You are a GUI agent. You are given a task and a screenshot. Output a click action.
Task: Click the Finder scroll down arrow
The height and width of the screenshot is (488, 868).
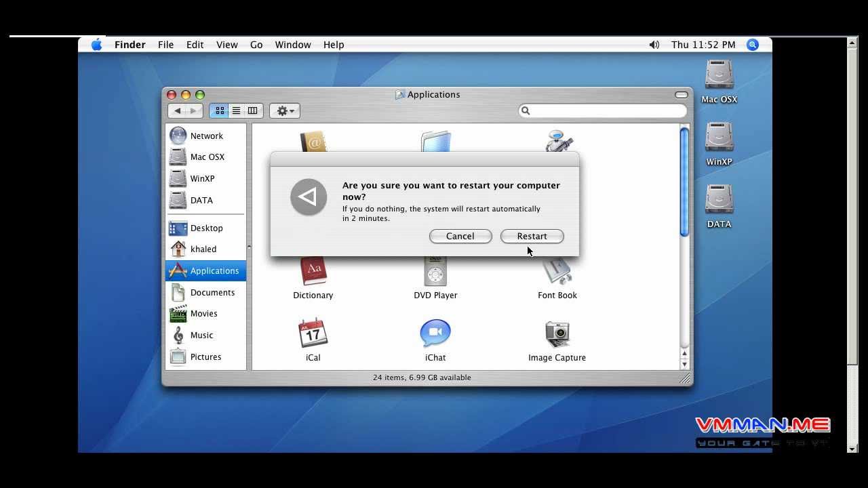point(684,365)
